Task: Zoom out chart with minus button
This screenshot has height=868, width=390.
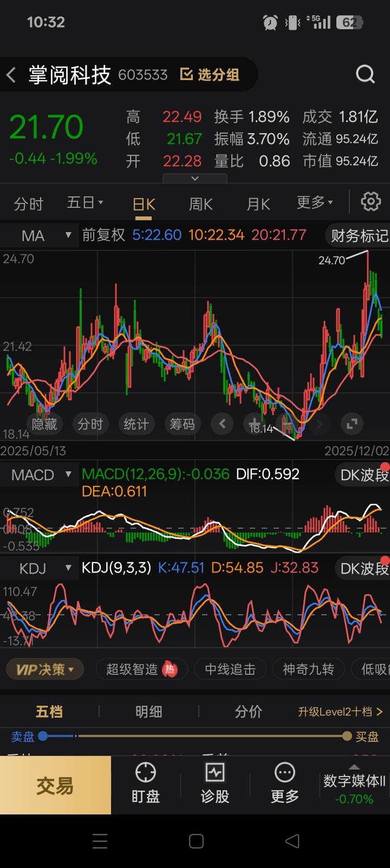Action: (287, 424)
